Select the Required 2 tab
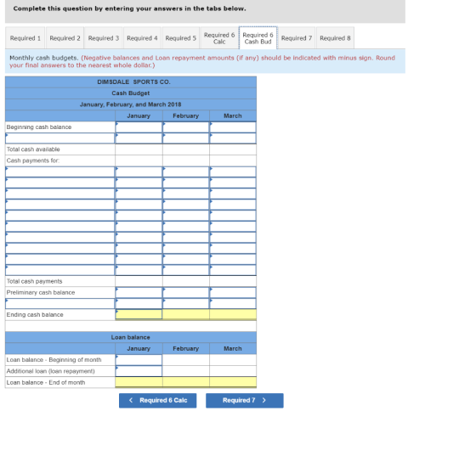Image resolution: width=476 pixels, height=456 pixels. point(65,38)
